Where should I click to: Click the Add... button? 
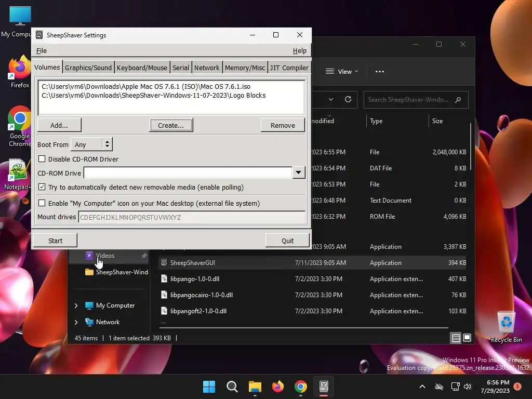tap(59, 125)
